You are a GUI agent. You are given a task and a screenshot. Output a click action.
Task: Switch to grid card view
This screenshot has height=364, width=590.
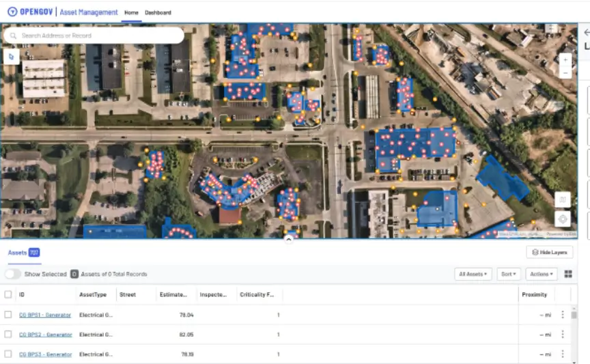568,274
